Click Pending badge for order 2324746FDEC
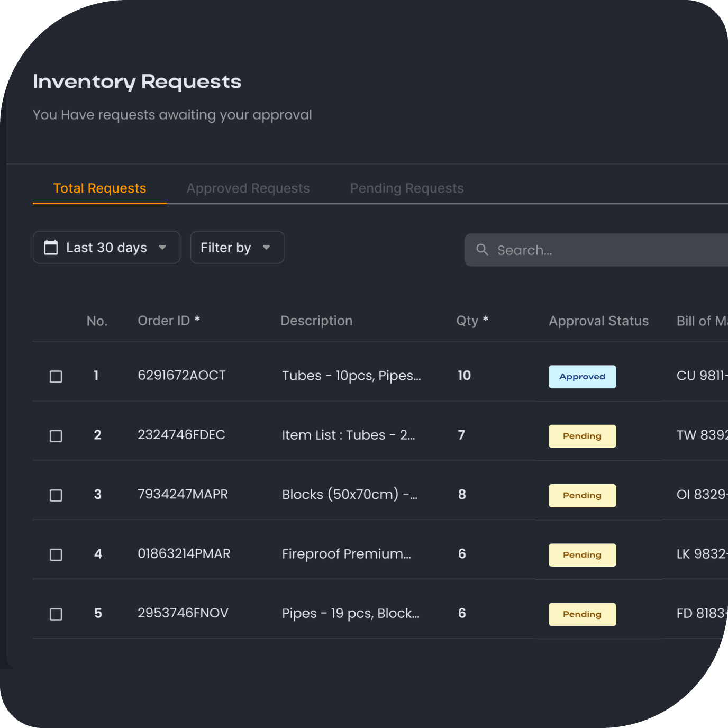This screenshot has height=728, width=728. pos(582,436)
